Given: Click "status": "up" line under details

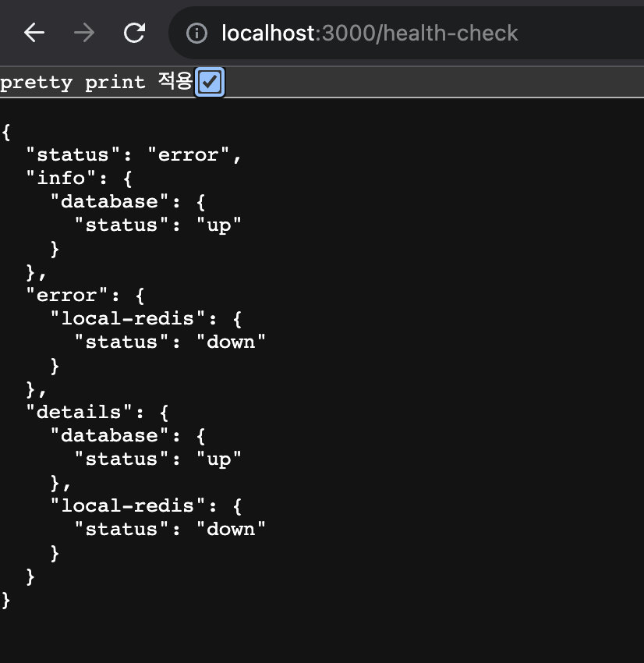Looking at the screenshot, I should pos(157,459).
